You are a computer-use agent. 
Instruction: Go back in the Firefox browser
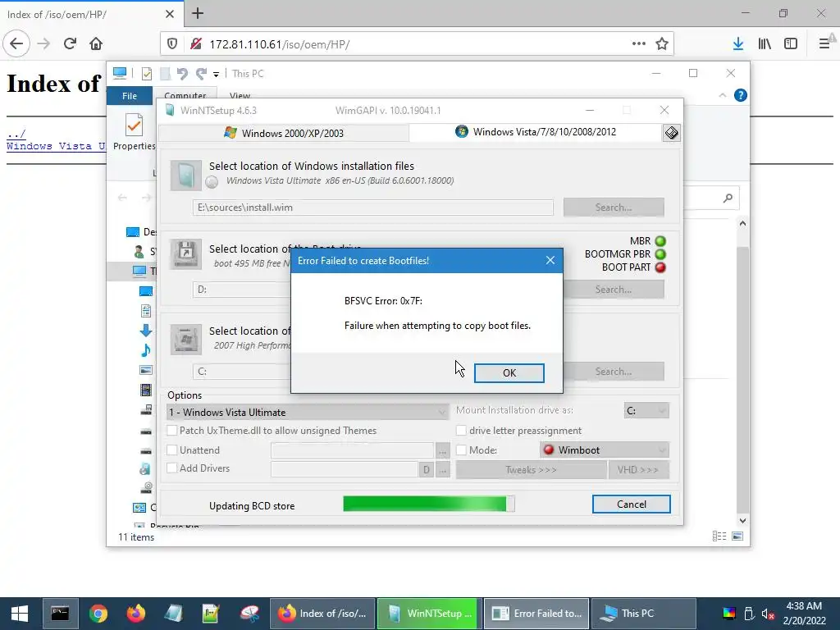(16, 43)
